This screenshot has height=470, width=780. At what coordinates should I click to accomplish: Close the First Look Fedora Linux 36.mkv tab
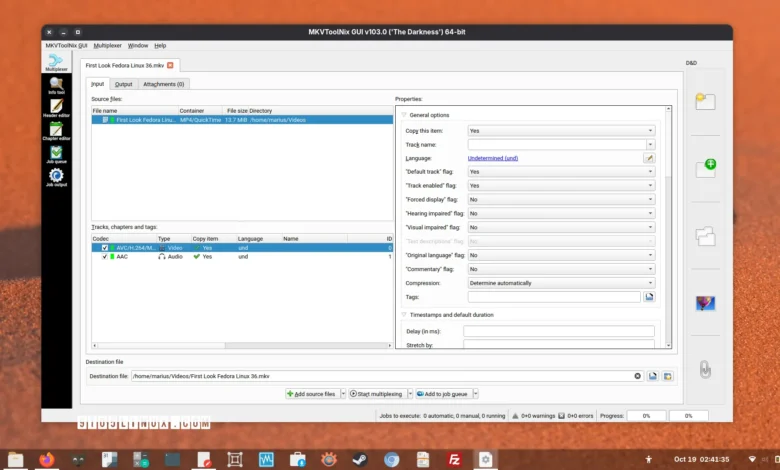click(x=170, y=65)
